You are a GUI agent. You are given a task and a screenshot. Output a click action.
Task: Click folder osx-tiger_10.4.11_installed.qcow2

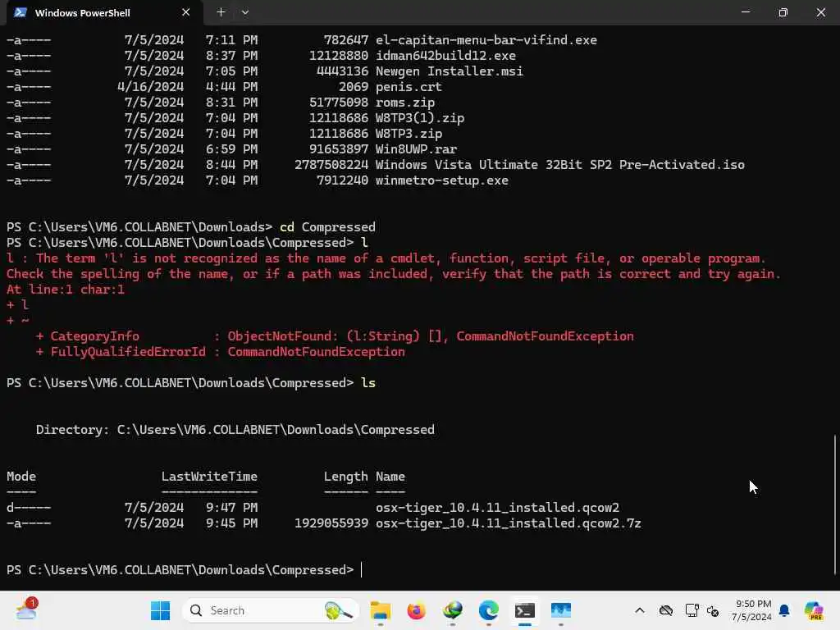point(497,507)
